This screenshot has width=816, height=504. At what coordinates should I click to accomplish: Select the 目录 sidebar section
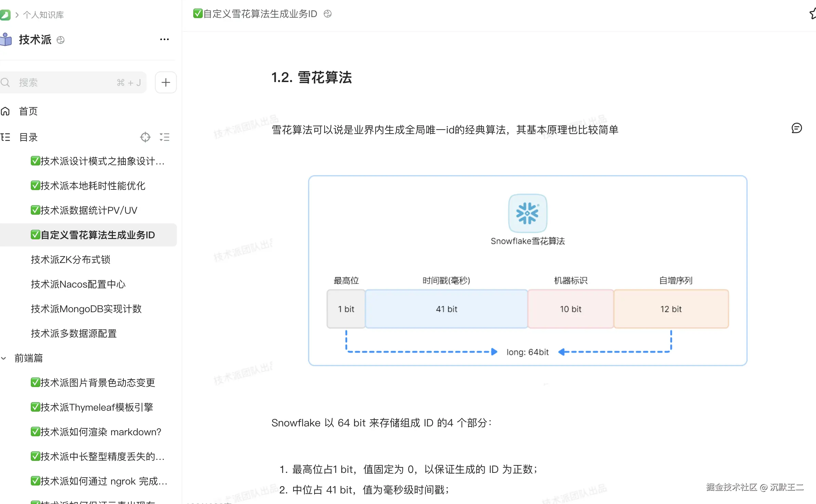click(x=28, y=137)
